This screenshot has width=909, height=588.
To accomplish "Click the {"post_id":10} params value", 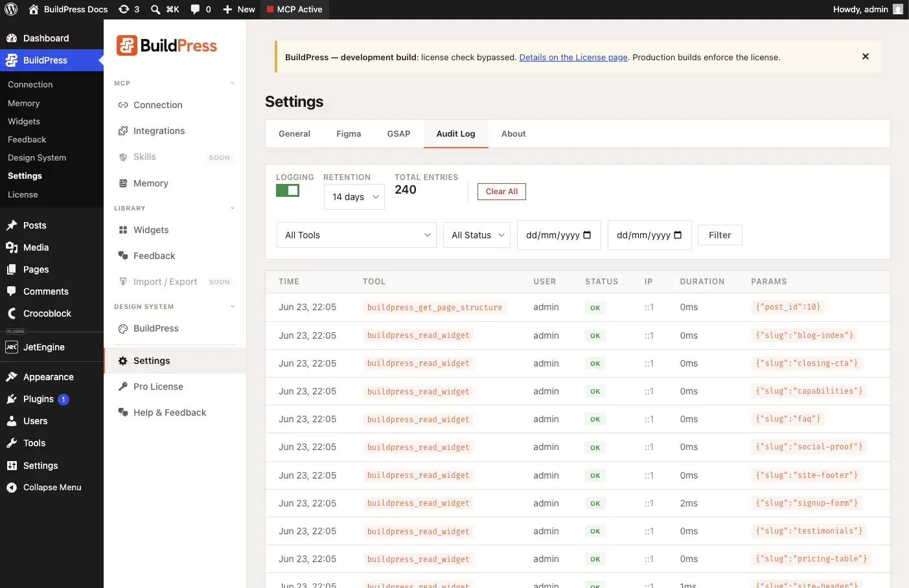I will tap(788, 307).
